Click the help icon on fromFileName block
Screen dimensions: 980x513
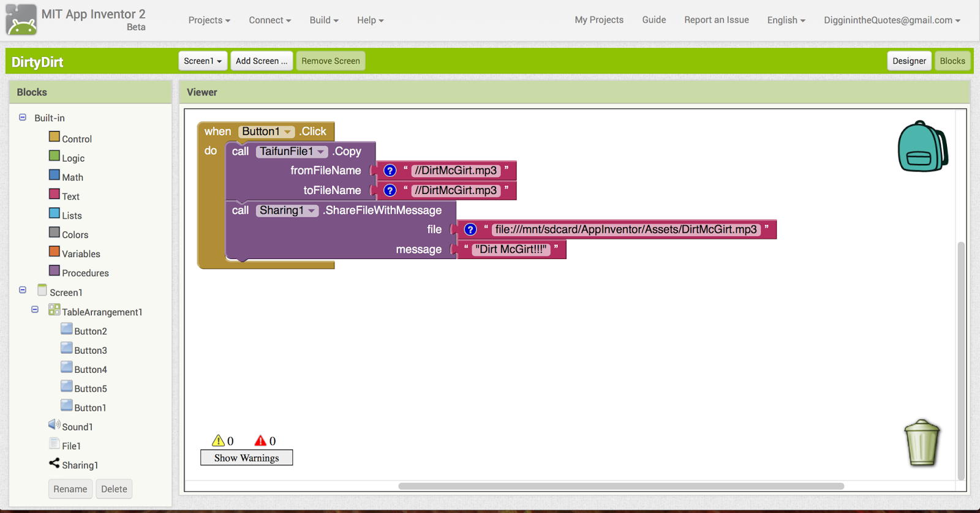point(390,171)
